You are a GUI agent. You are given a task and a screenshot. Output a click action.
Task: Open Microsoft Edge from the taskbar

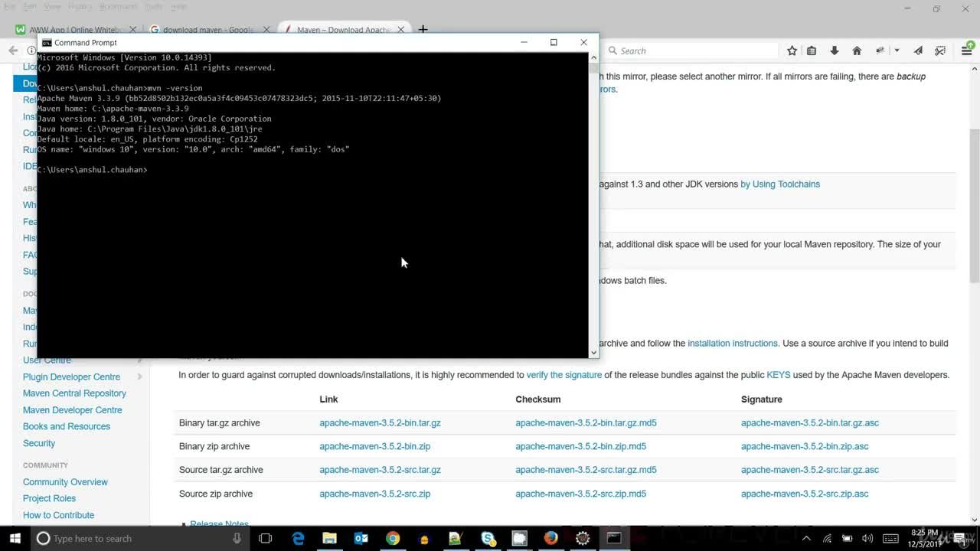[298, 538]
